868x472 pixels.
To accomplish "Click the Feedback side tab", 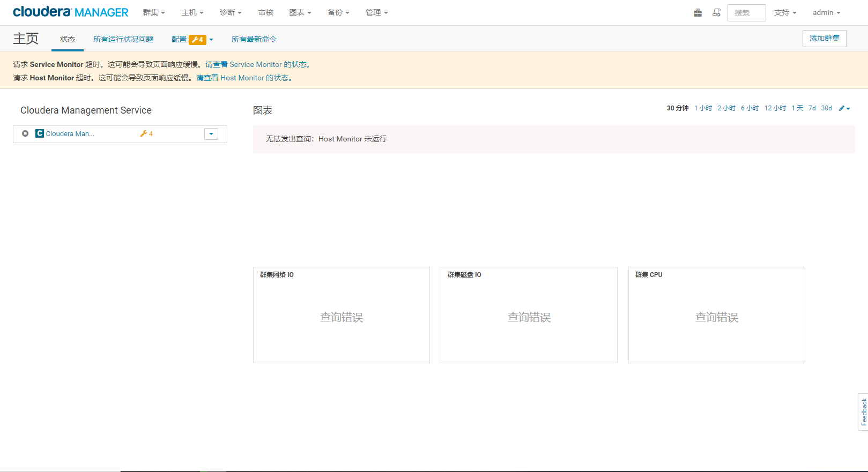I will pyautogui.click(x=863, y=411).
